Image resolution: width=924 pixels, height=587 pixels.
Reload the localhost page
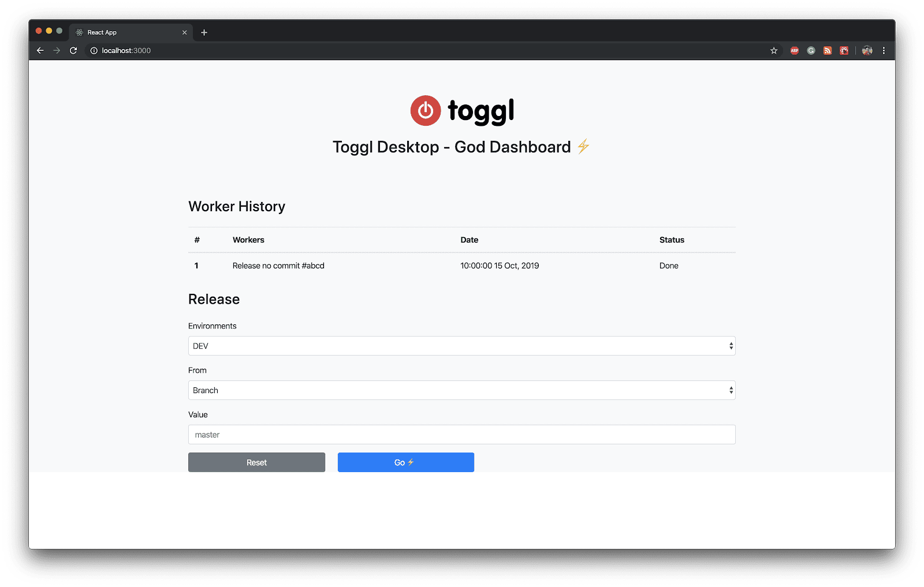[x=73, y=51]
